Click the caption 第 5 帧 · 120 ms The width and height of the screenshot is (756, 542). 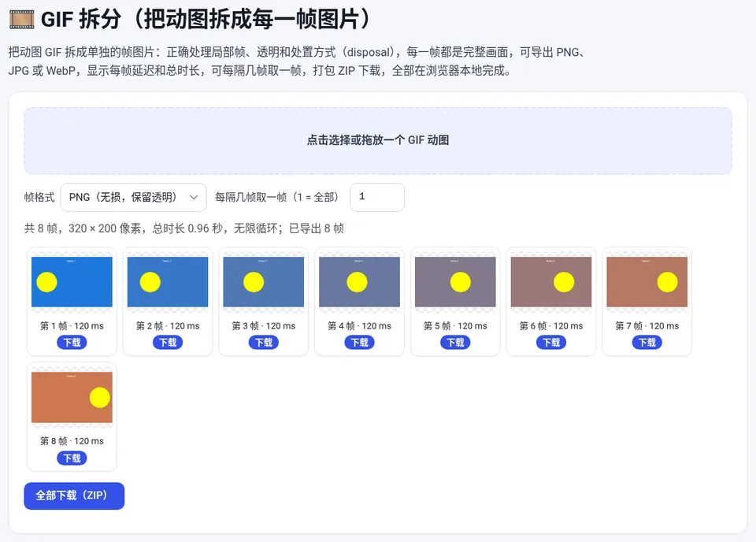455,326
